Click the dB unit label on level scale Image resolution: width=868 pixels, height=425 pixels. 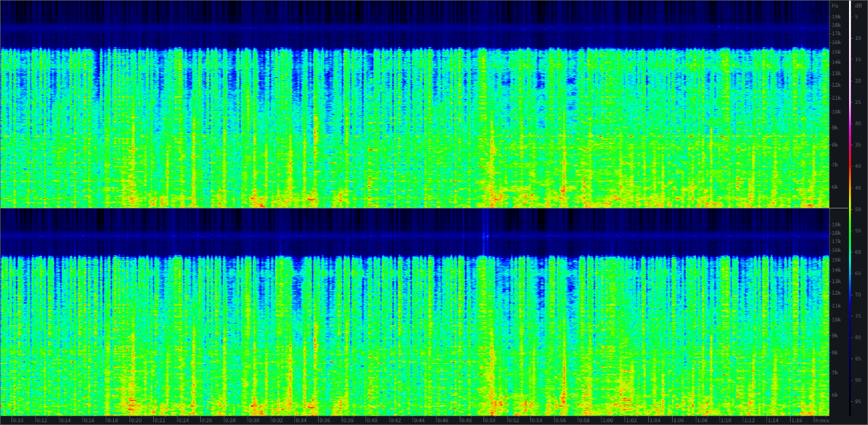pos(858,5)
